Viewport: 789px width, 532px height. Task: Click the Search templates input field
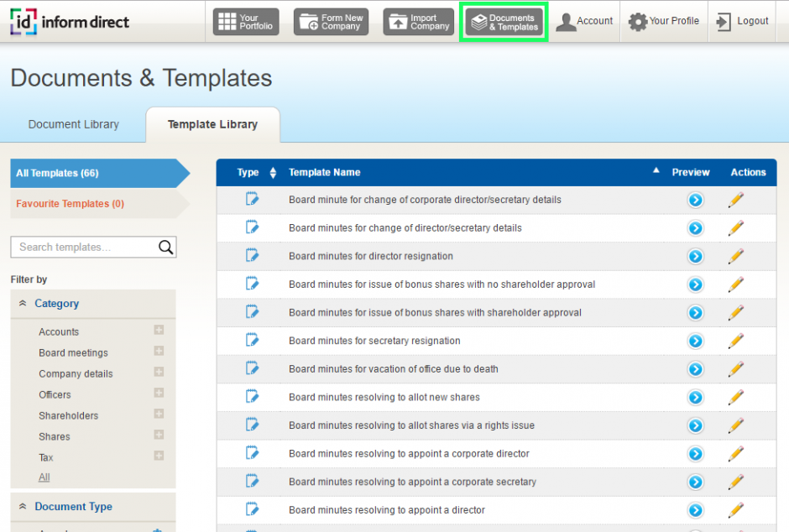click(x=84, y=247)
